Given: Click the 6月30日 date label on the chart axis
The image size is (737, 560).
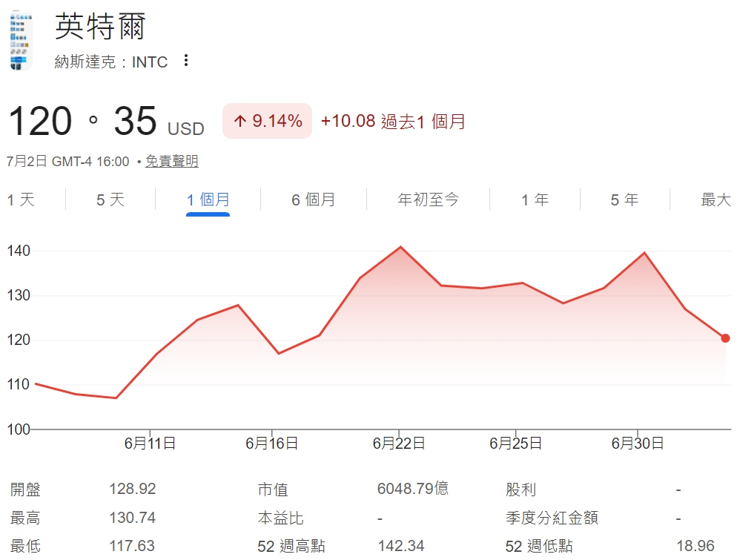Looking at the screenshot, I should tap(638, 443).
